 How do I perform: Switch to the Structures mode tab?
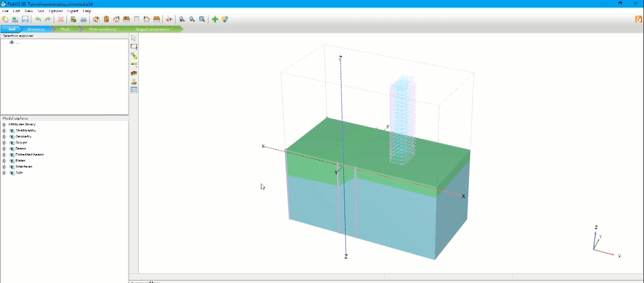pyautogui.click(x=36, y=29)
